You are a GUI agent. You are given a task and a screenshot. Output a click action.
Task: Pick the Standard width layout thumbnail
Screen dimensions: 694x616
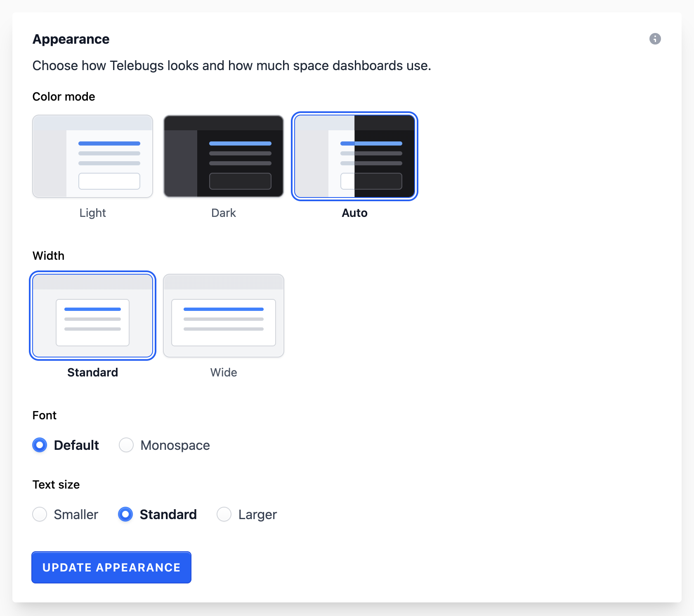93,316
